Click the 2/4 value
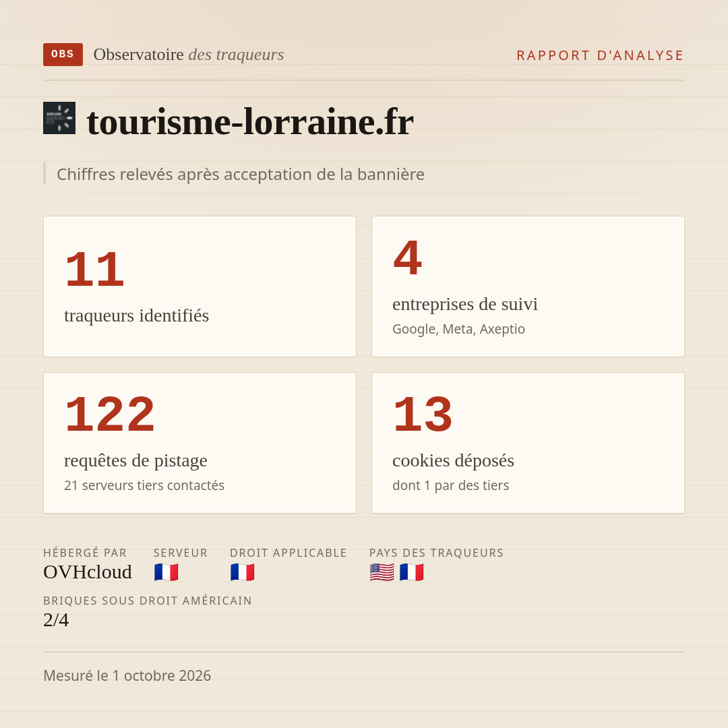The width and height of the screenshot is (728, 728). (x=56, y=620)
